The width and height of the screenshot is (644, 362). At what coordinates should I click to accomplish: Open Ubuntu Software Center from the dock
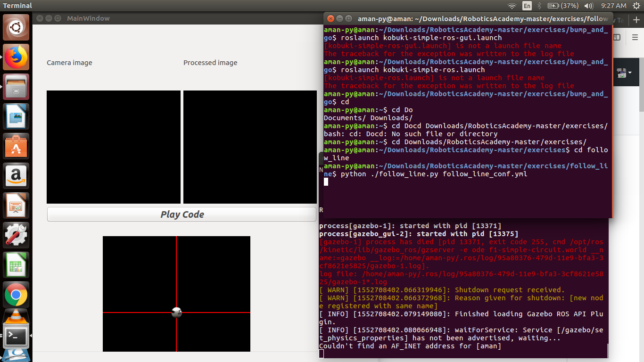click(16, 146)
